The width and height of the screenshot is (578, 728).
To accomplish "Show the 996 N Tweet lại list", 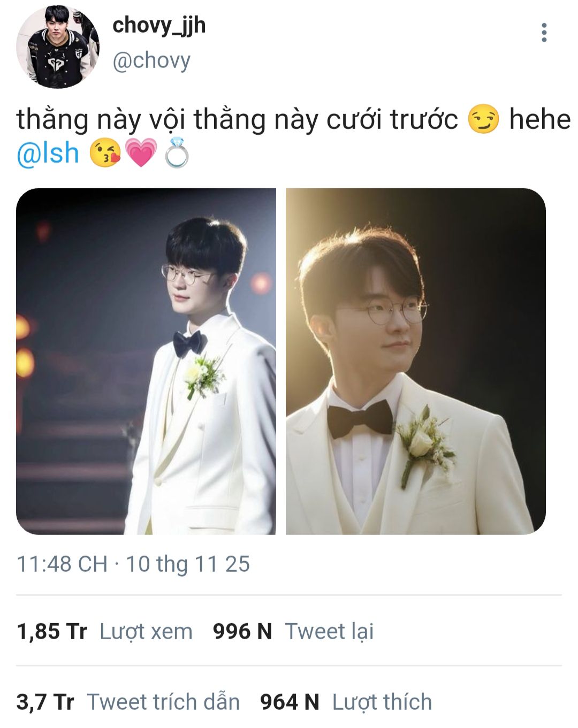I will point(293,631).
